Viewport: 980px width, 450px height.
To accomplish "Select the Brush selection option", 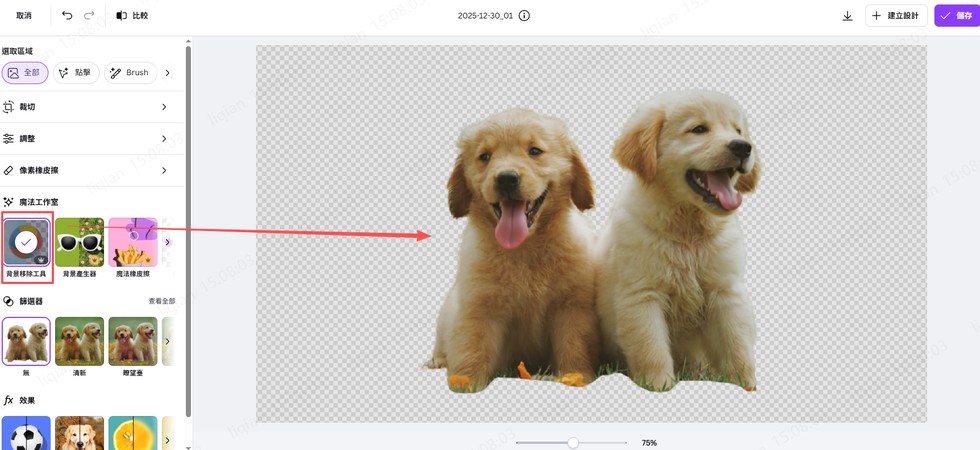I will [129, 72].
